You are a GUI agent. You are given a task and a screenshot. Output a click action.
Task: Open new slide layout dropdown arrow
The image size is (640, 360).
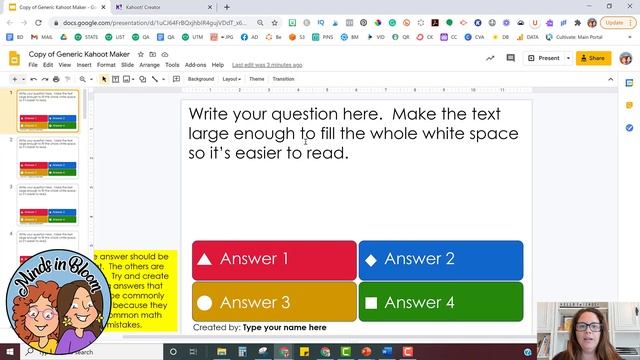tap(23, 79)
